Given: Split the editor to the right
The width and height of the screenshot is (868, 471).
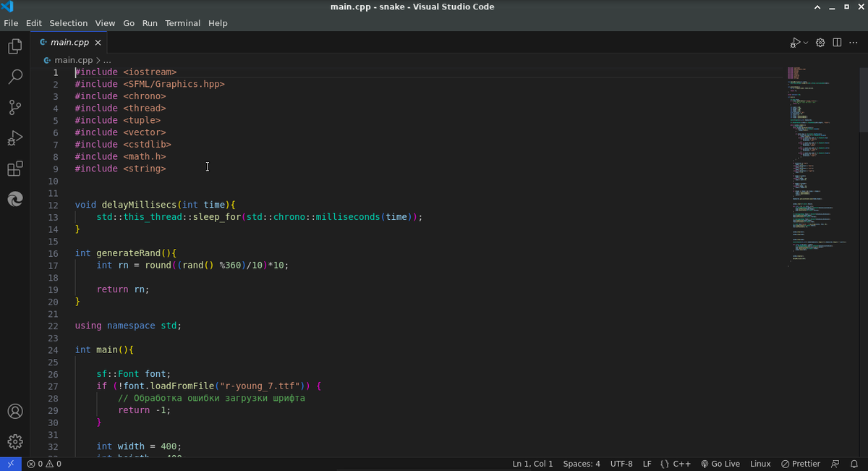Looking at the screenshot, I should [x=837, y=43].
